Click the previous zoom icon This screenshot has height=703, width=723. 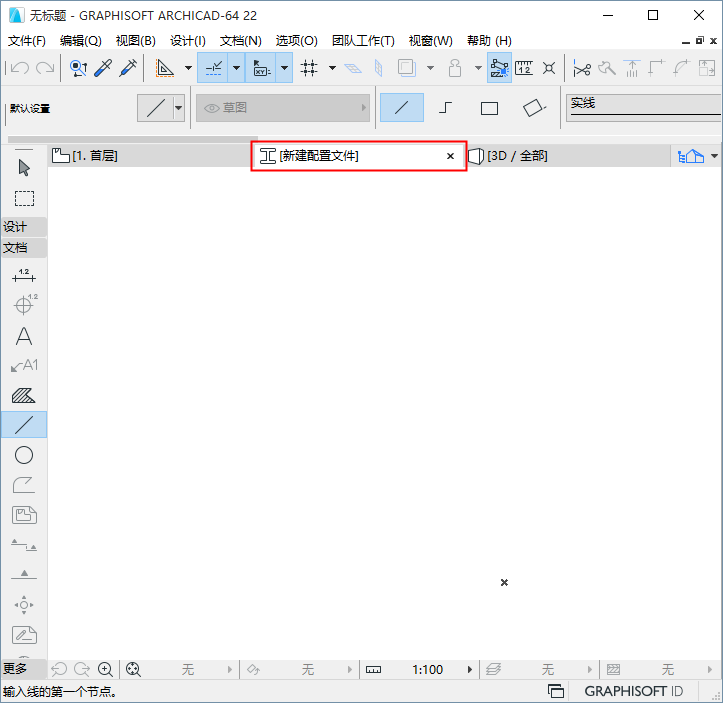[x=59, y=669]
